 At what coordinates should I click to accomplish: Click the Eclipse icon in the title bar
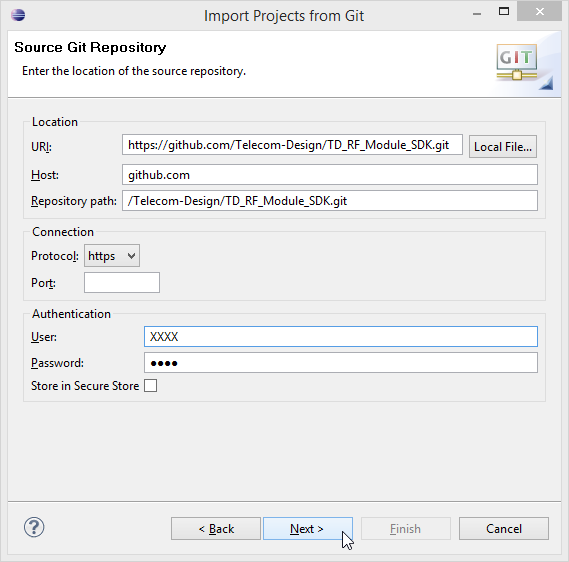18,15
